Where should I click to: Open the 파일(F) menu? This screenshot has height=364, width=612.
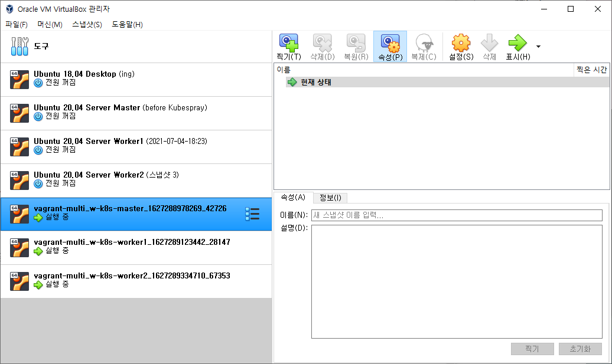(17, 25)
